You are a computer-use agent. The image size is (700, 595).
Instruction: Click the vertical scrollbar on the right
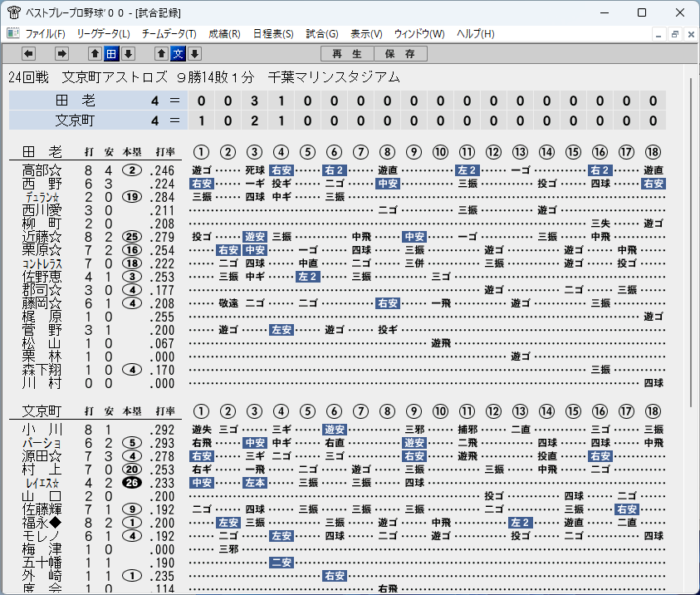[692, 241]
